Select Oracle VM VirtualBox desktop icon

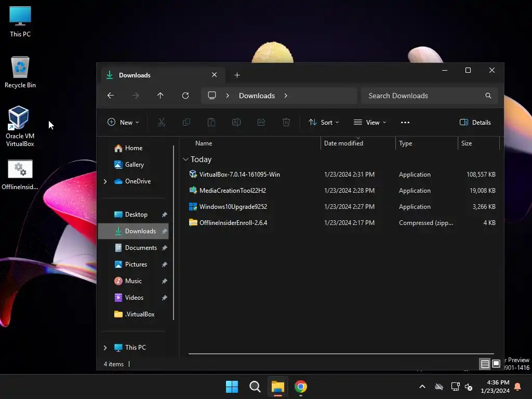tap(19, 126)
